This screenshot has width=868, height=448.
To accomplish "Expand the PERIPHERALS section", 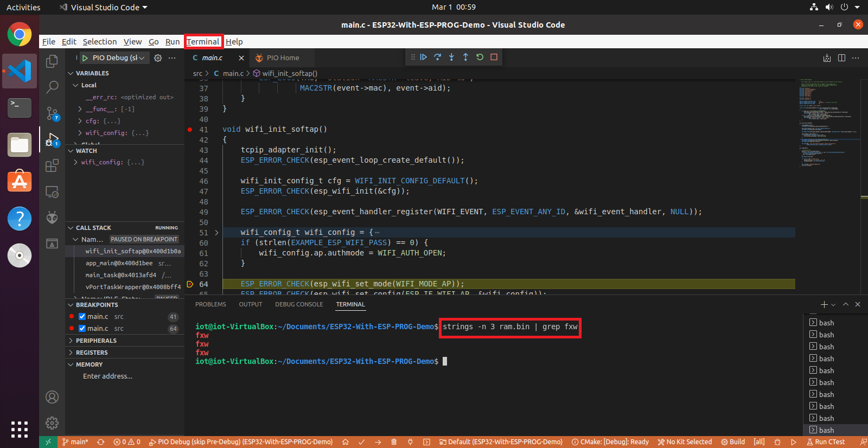I will [71, 341].
